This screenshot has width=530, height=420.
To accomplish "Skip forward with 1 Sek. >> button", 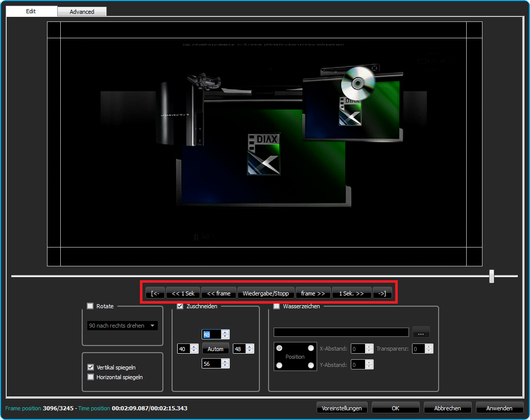I will click(351, 293).
